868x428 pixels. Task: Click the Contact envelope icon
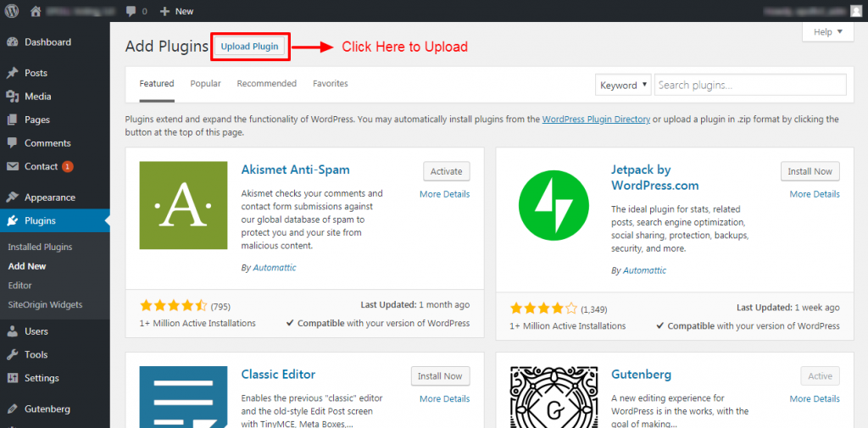[12, 166]
